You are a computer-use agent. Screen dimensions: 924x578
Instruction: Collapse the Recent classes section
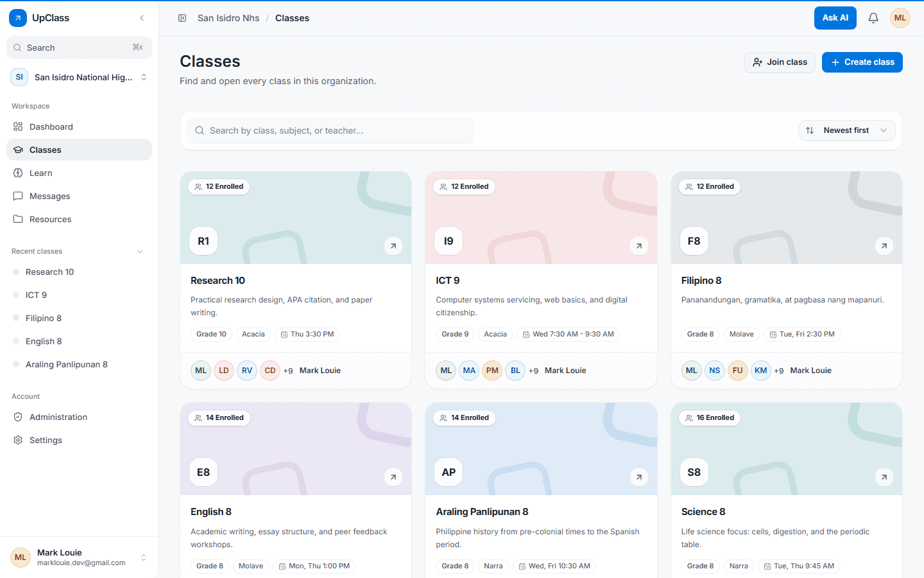pos(140,251)
